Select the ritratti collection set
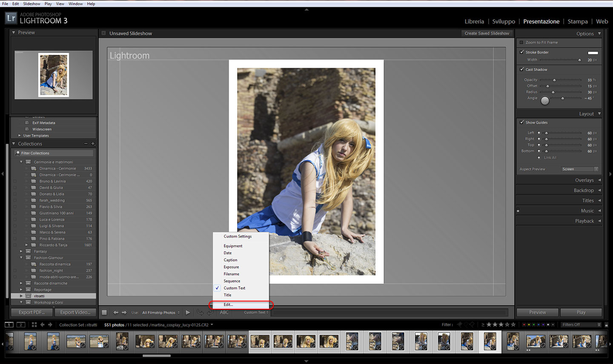 click(39, 296)
